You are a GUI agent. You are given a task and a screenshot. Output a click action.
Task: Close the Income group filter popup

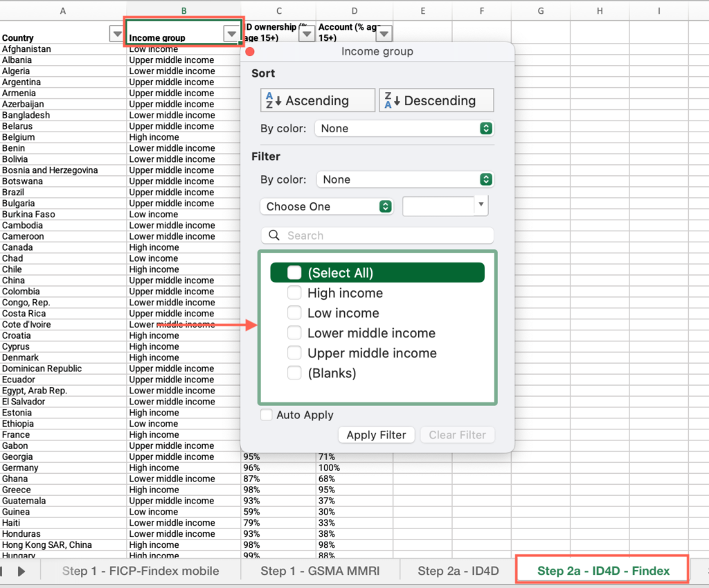[x=249, y=52]
